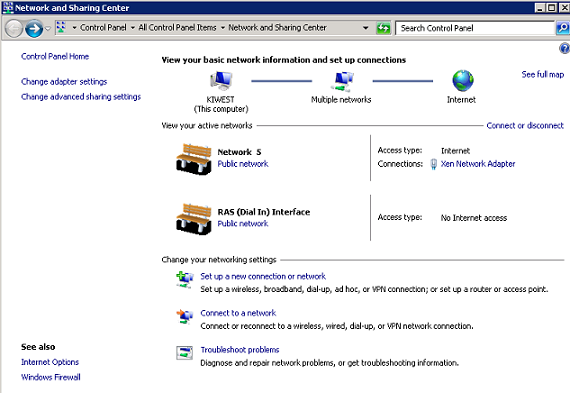The width and height of the screenshot is (570, 393).
Task: Change RAS (Dial In) Interface Public network type
Action: pyautogui.click(x=243, y=224)
